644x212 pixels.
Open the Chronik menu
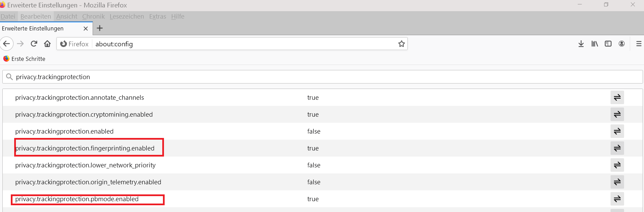(x=93, y=17)
